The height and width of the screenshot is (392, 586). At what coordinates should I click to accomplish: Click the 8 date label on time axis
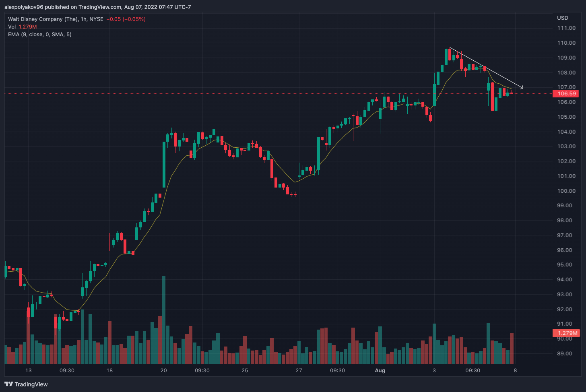click(515, 370)
